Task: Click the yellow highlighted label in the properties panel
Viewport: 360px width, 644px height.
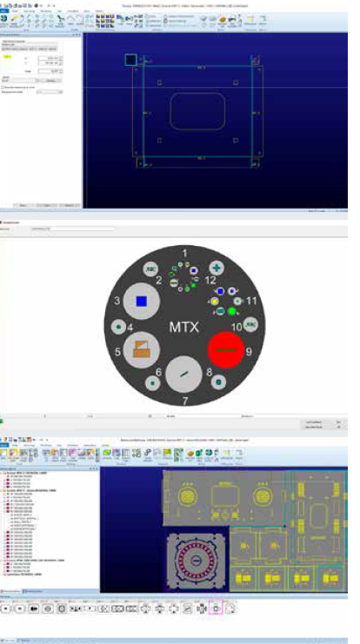Action: click(x=7, y=56)
